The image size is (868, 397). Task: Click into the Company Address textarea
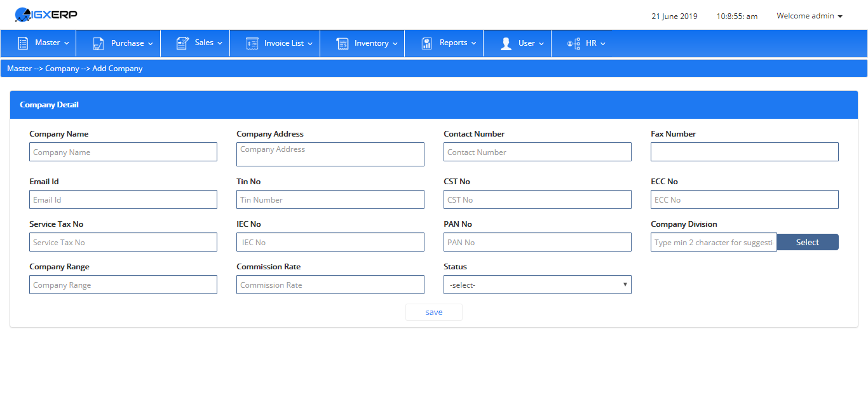330,154
